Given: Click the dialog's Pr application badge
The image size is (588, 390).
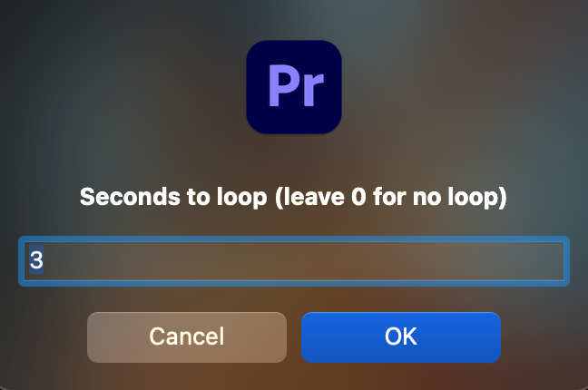Looking at the screenshot, I should [x=294, y=87].
